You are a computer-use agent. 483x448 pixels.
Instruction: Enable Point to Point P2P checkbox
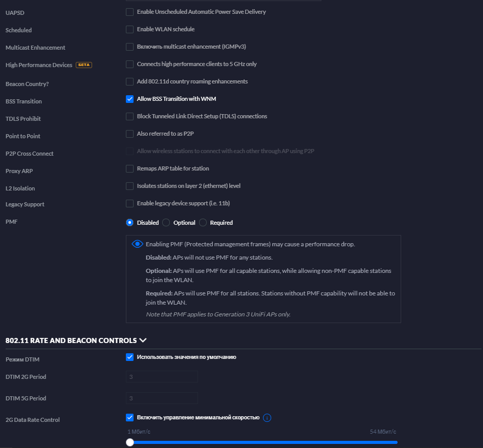pyautogui.click(x=130, y=134)
